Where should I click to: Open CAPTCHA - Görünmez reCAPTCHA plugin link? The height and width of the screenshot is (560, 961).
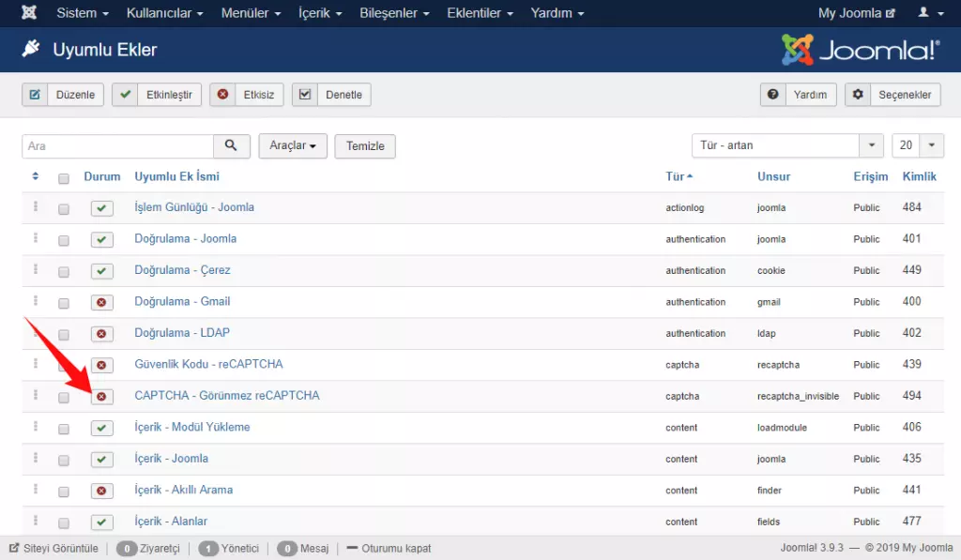pos(227,395)
